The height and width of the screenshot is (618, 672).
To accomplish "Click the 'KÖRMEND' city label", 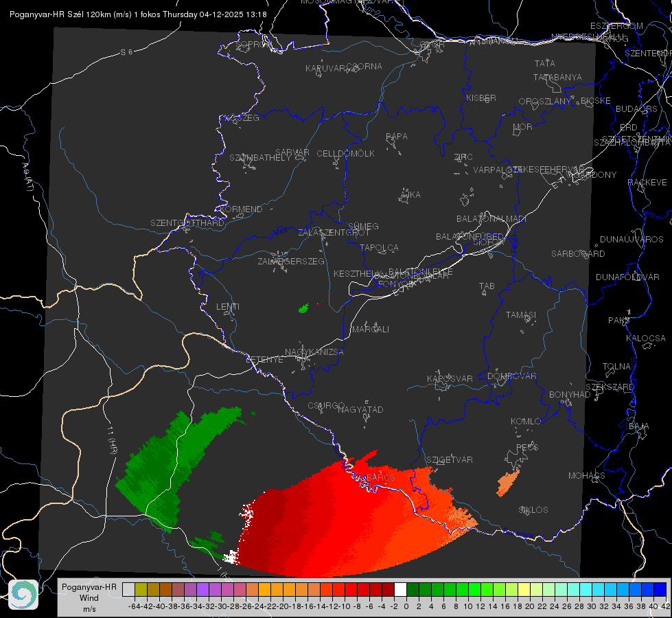I will pos(241,209).
